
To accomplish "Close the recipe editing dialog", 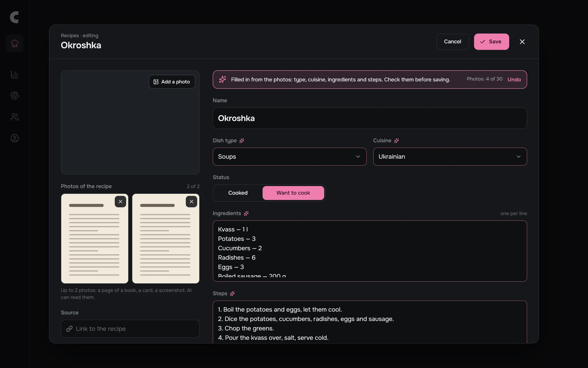I will point(522,42).
